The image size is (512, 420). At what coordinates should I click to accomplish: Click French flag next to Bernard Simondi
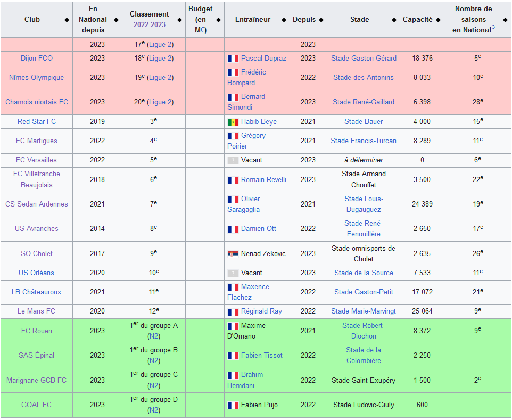(x=233, y=97)
